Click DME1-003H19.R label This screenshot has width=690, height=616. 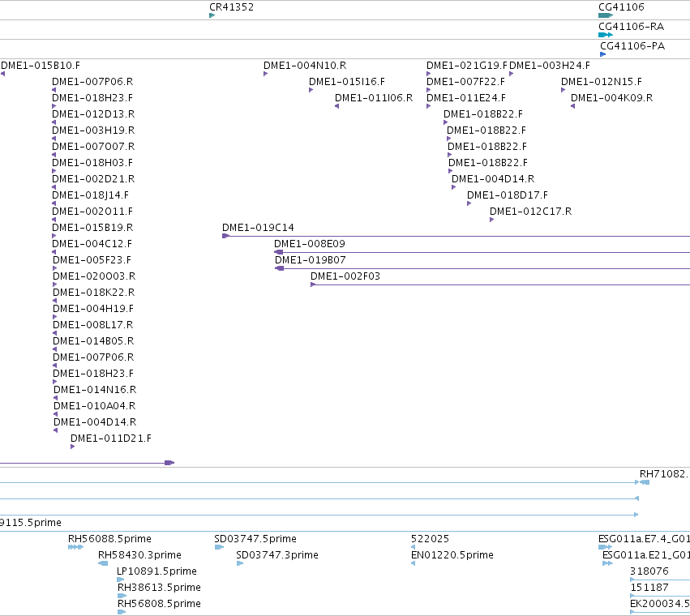coord(93,130)
